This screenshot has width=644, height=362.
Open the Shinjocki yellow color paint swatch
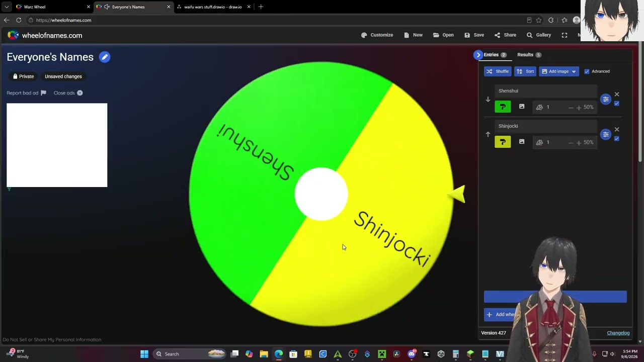click(503, 142)
